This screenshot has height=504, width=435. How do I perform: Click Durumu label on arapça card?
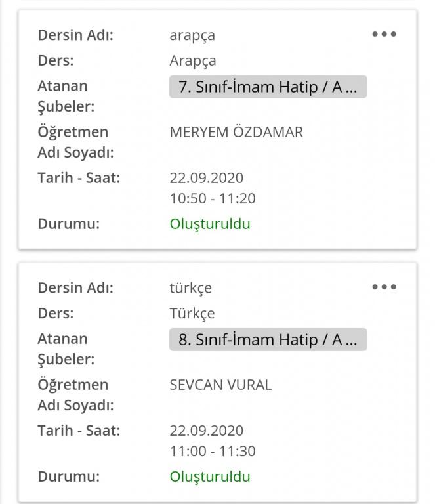68,224
